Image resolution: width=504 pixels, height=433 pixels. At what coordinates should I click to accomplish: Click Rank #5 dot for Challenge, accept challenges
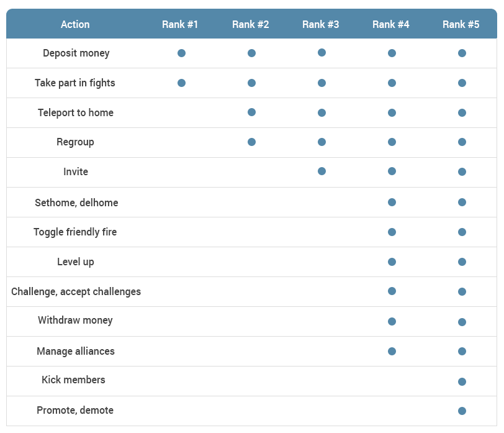(462, 291)
